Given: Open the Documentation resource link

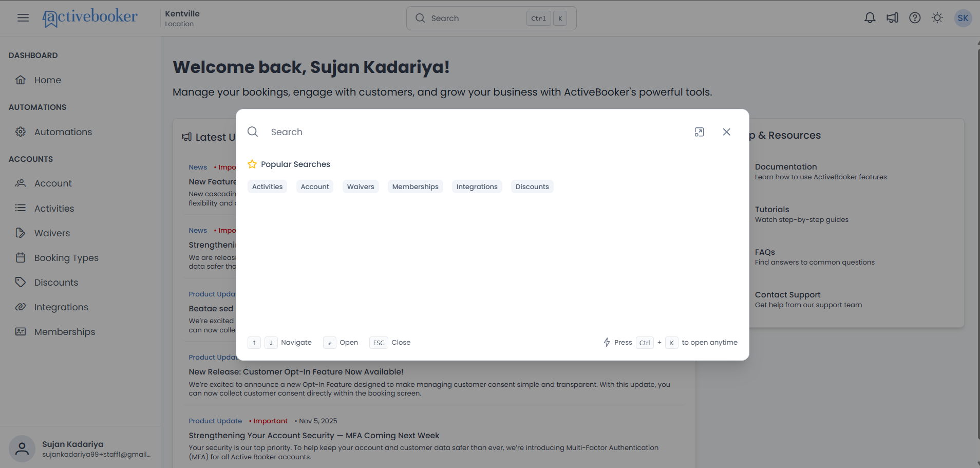Looking at the screenshot, I should 821,172.
